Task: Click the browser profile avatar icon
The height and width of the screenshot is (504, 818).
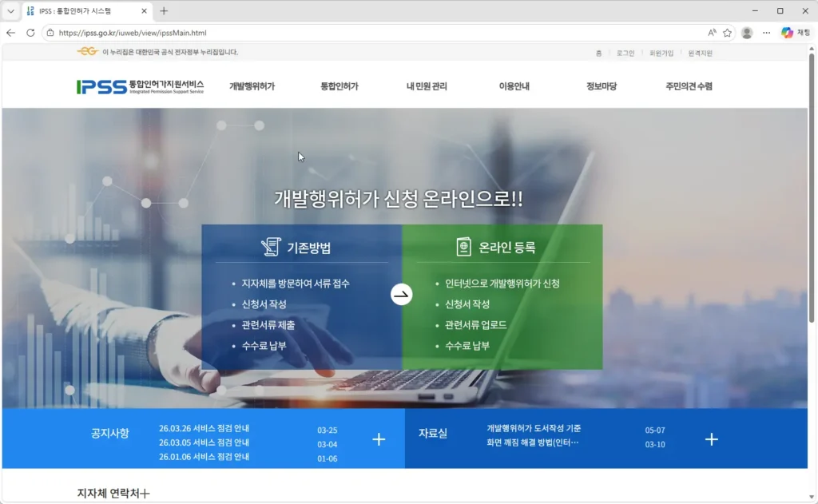Action: pyautogui.click(x=747, y=33)
